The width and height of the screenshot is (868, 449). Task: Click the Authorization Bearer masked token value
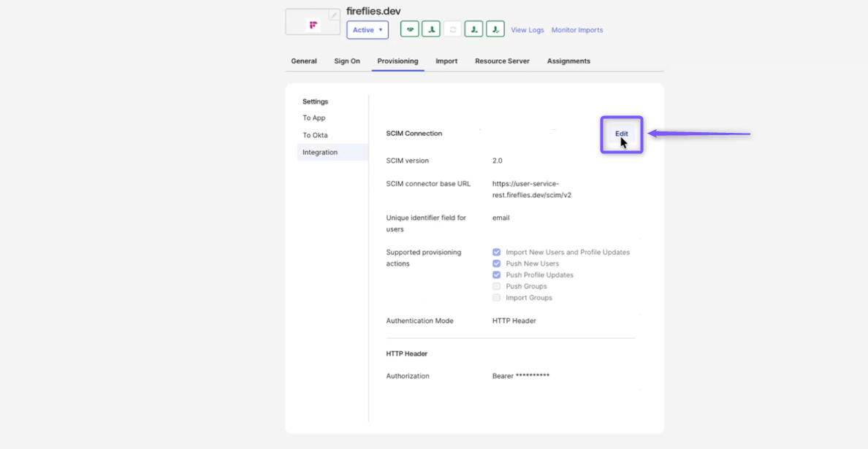pyautogui.click(x=521, y=376)
